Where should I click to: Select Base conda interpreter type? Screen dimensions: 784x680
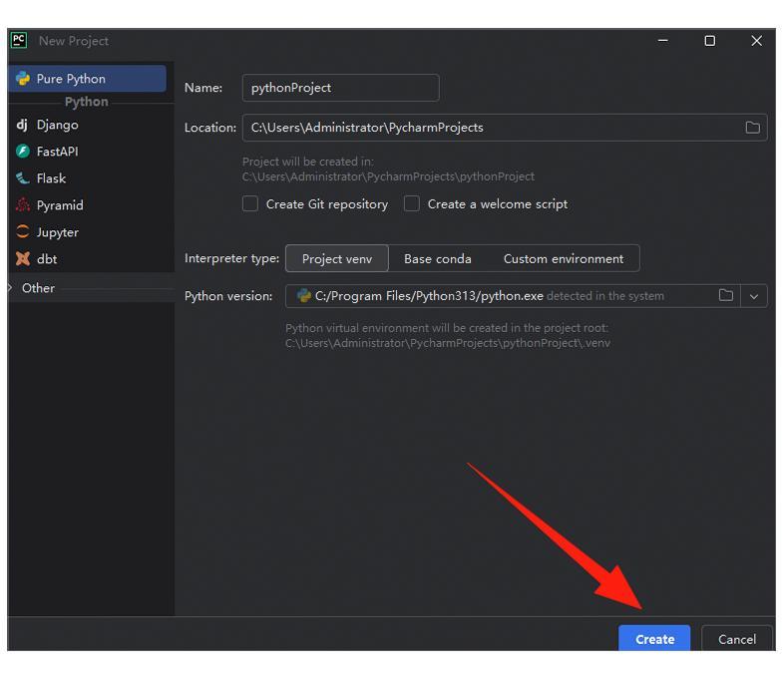[438, 259]
